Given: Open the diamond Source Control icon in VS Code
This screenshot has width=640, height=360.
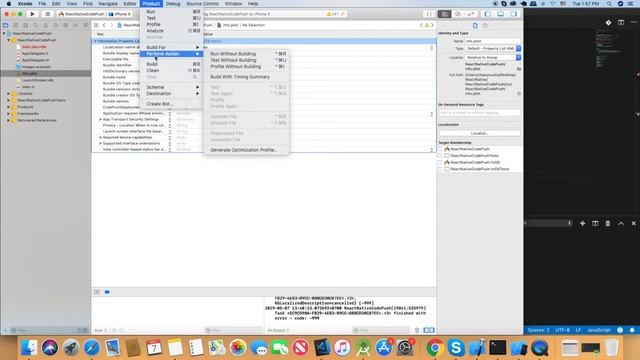Looking at the screenshot, I should (608, 22).
